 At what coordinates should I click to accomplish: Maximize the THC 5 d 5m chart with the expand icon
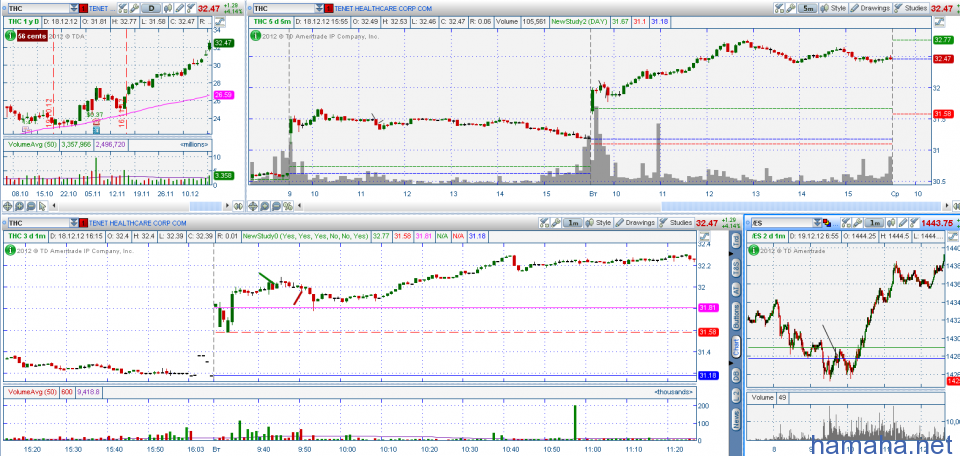point(939,22)
